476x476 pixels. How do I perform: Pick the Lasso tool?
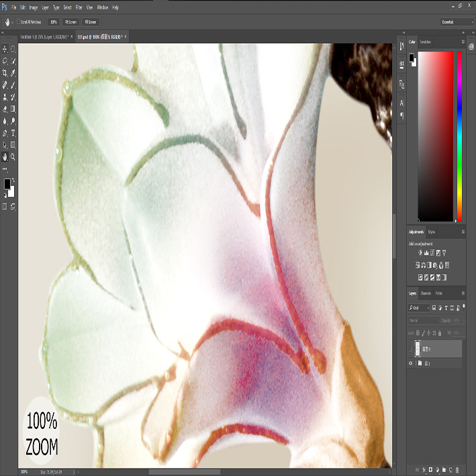pos(5,61)
